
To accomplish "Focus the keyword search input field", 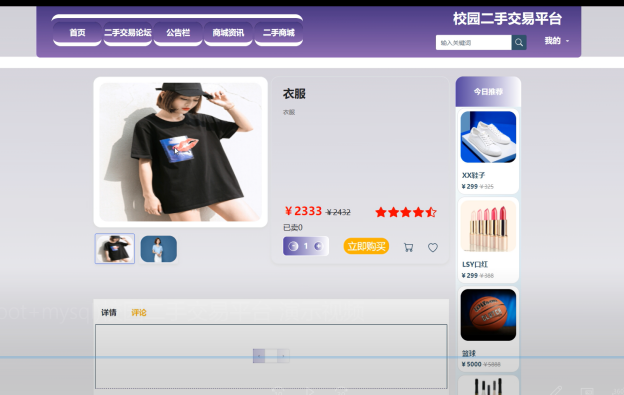I will (x=474, y=43).
